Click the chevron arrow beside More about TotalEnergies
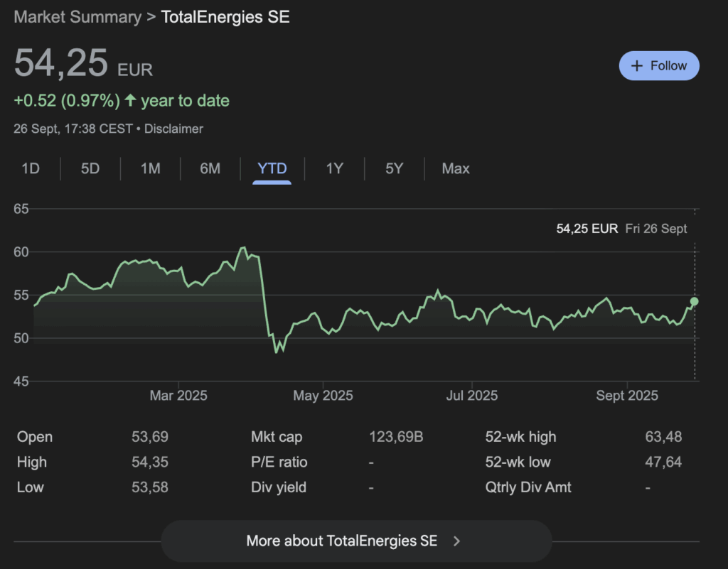This screenshot has height=569, width=728. click(457, 541)
